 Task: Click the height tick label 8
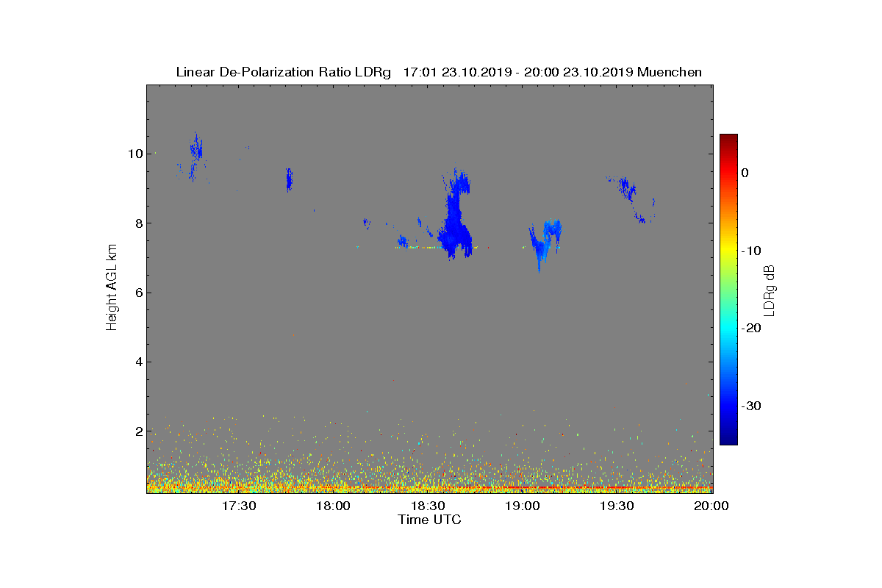click(137, 223)
